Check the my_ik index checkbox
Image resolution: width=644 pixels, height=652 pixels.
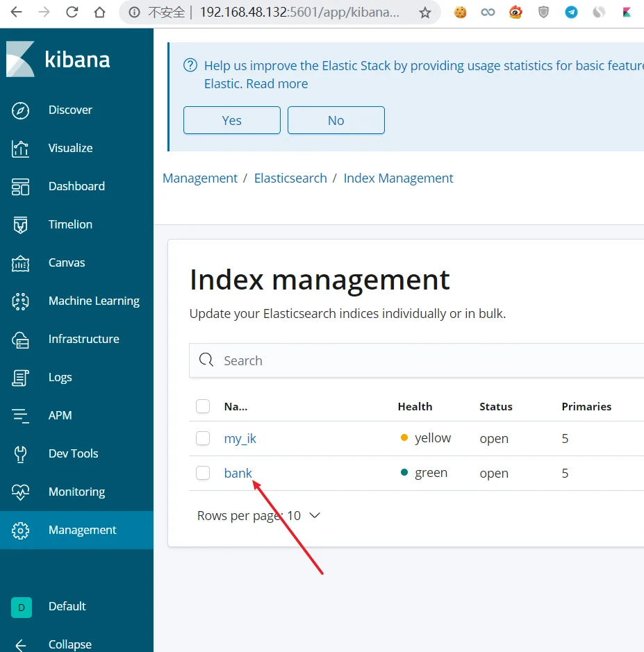[203, 438]
